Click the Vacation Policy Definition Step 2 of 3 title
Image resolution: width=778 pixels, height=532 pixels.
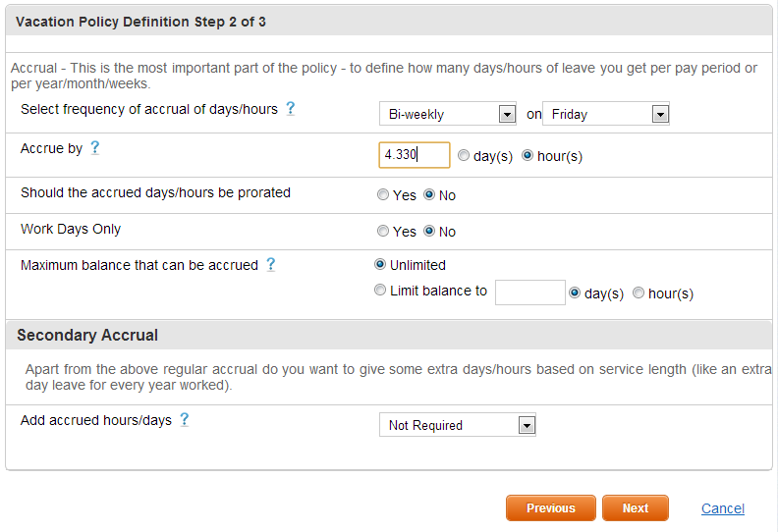140,22
